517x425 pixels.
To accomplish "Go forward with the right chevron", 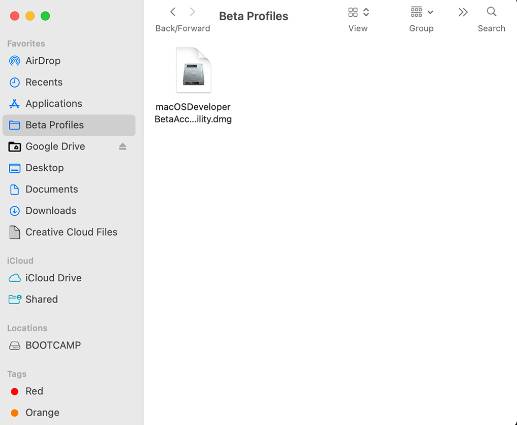I will 192,12.
